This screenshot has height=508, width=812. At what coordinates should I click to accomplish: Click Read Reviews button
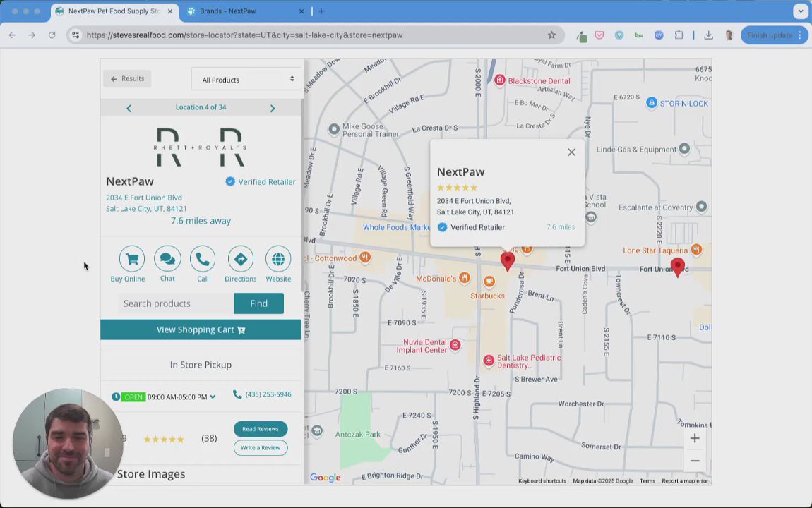point(261,429)
